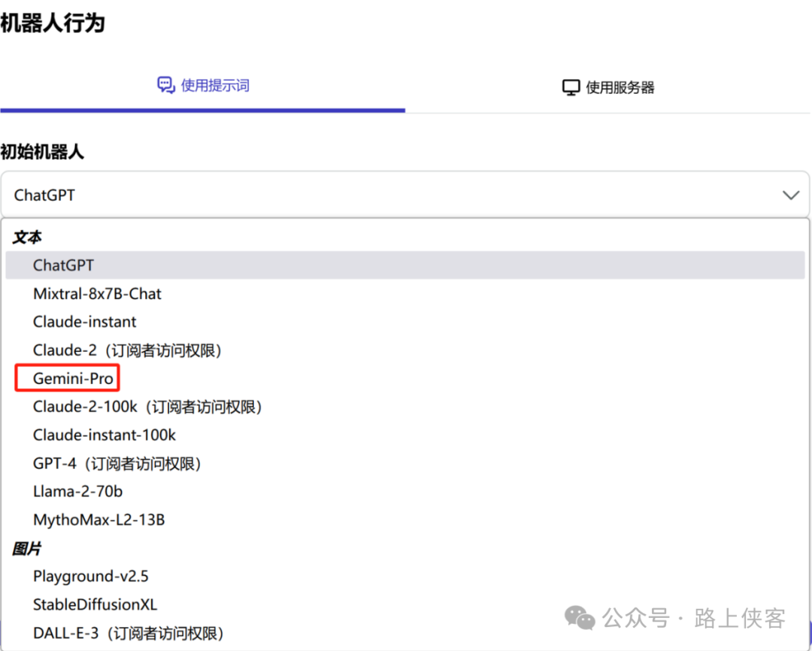Select Claude-2-100k（订阅者访问权限）option
Viewport: 812px width, 651px height.
(x=405, y=407)
